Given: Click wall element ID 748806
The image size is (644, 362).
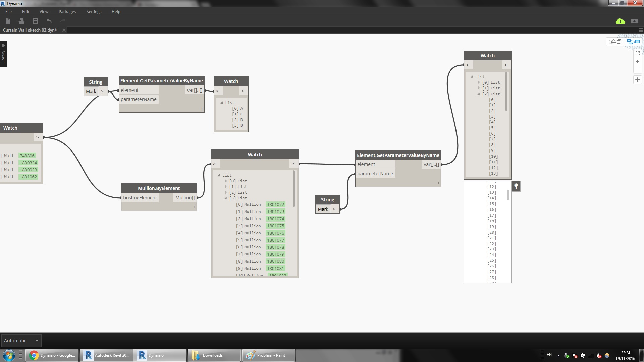Looking at the screenshot, I should click(27, 156).
